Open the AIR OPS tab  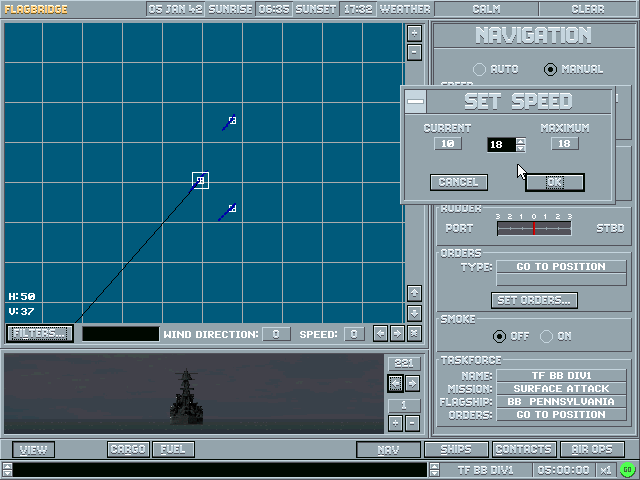[592, 450]
